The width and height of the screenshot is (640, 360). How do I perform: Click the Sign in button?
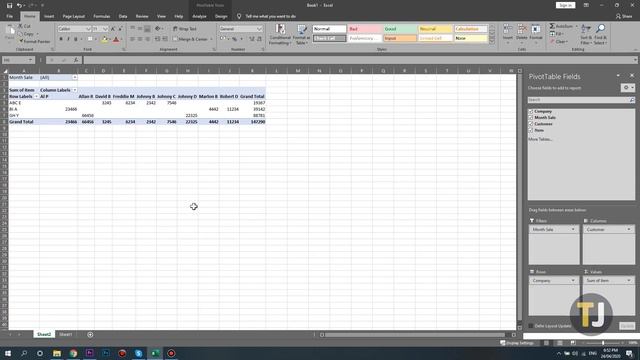(565, 5)
